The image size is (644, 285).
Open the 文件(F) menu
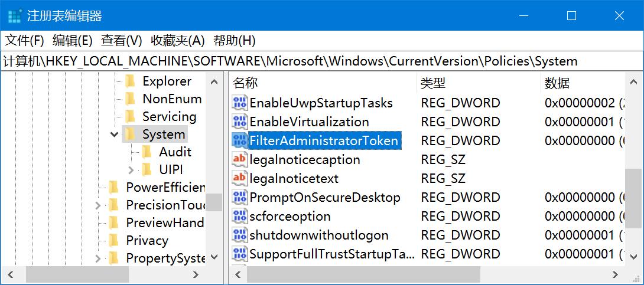coord(25,41)
